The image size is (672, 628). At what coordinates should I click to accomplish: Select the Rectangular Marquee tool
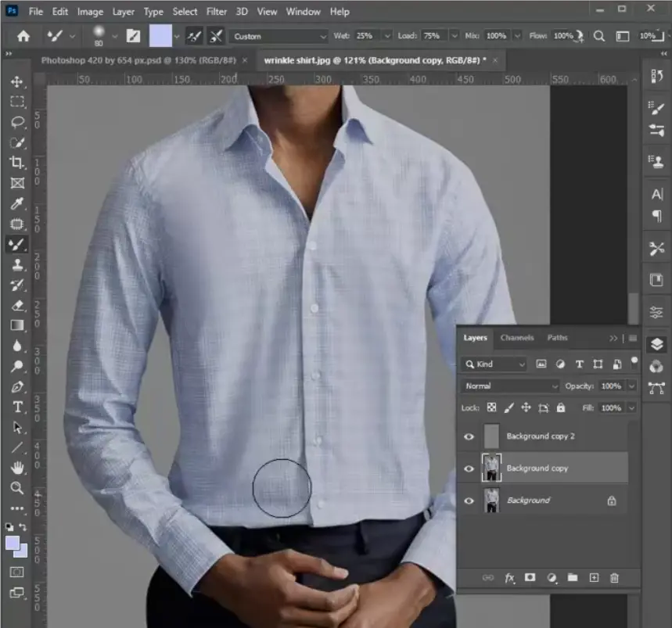tap(17, 102)
